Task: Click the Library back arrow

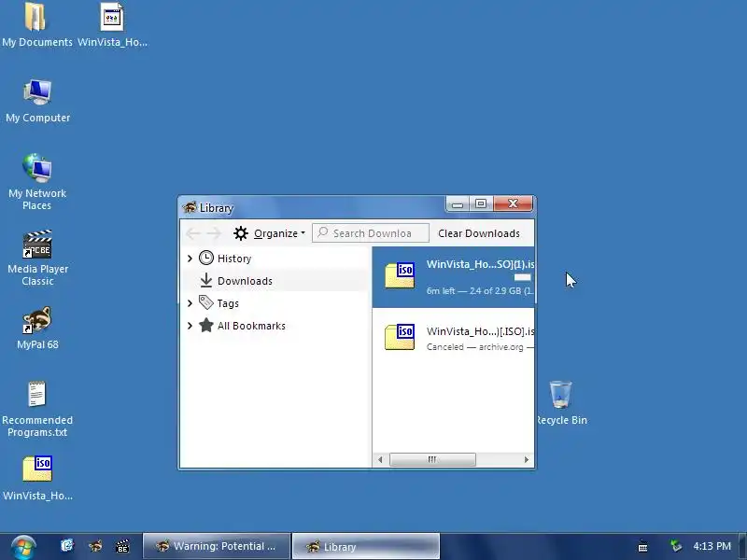Action: point(193,233)
